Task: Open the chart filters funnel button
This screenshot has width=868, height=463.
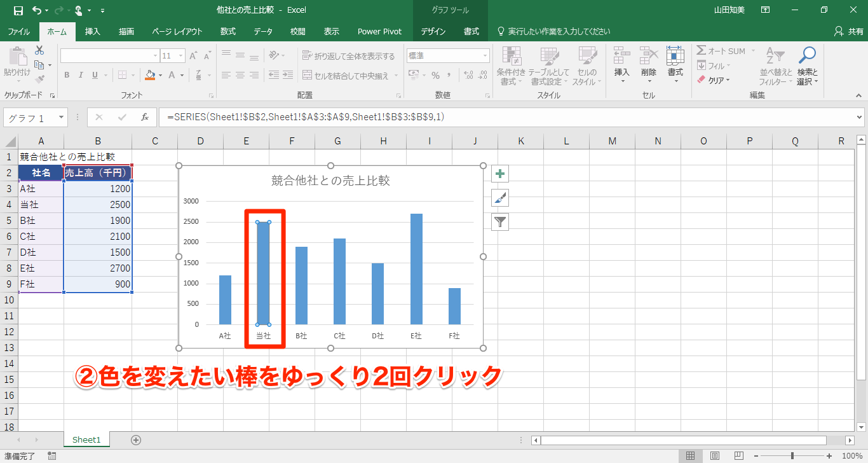Action: (500, 222)
